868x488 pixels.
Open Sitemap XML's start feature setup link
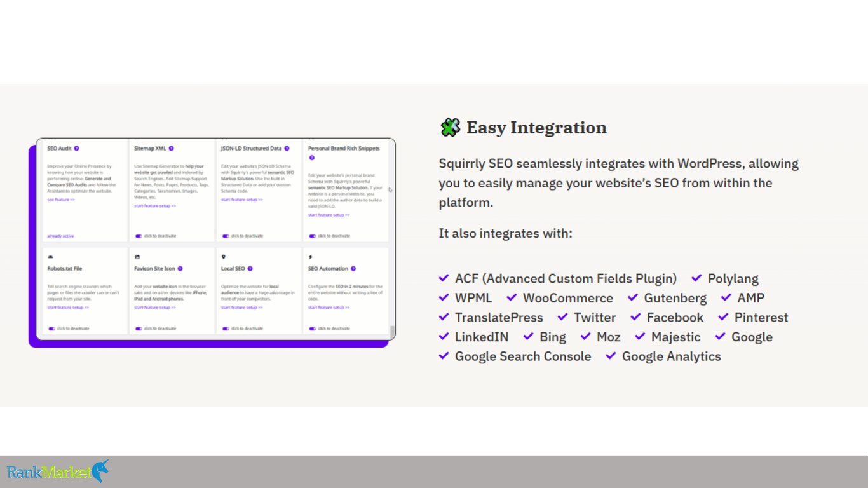pyautogui.click(x=155, y=206)
